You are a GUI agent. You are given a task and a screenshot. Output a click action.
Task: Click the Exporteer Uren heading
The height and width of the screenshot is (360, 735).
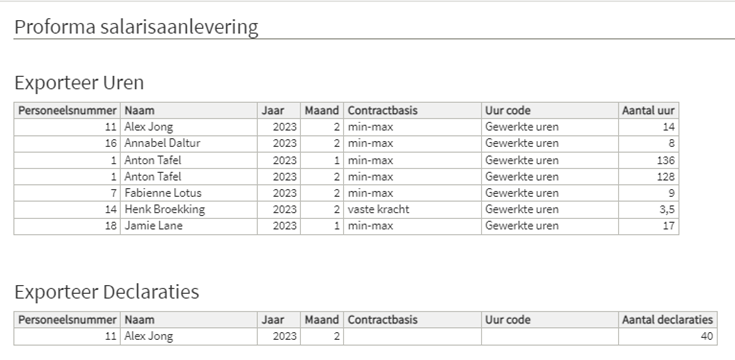point(79,83)
